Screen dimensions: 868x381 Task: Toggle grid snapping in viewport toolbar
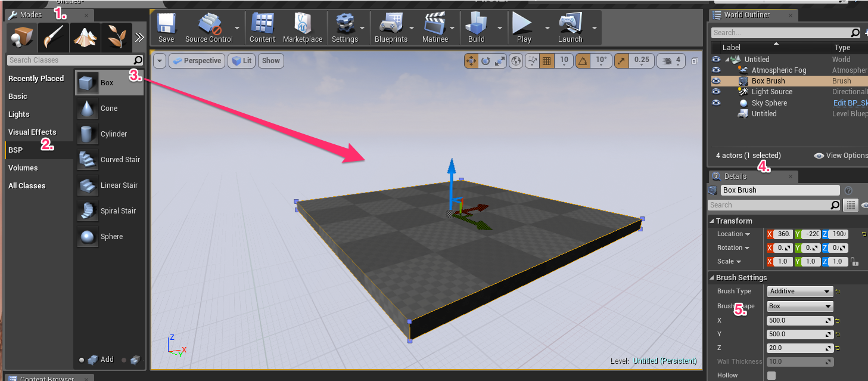point(547,60)
